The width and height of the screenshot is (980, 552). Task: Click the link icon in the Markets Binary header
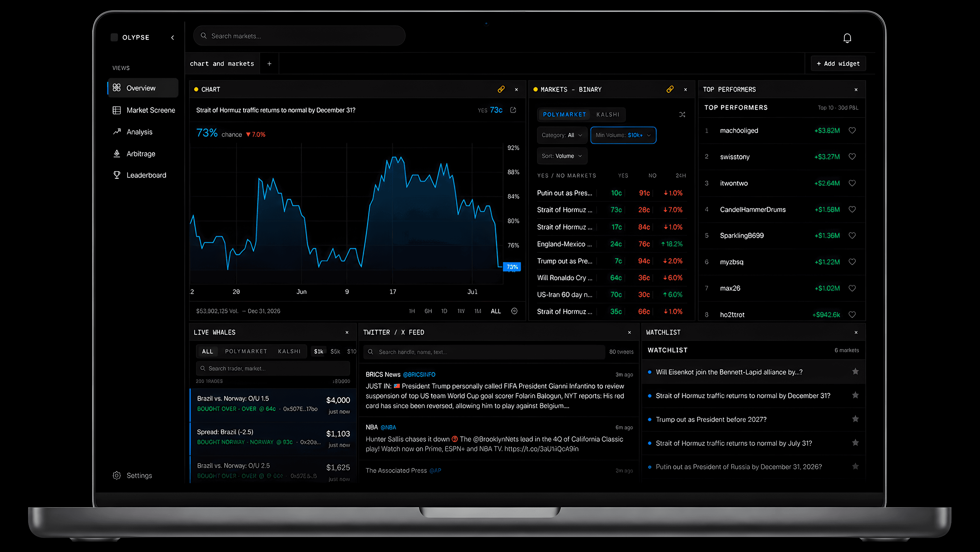(x=670, y=89)
